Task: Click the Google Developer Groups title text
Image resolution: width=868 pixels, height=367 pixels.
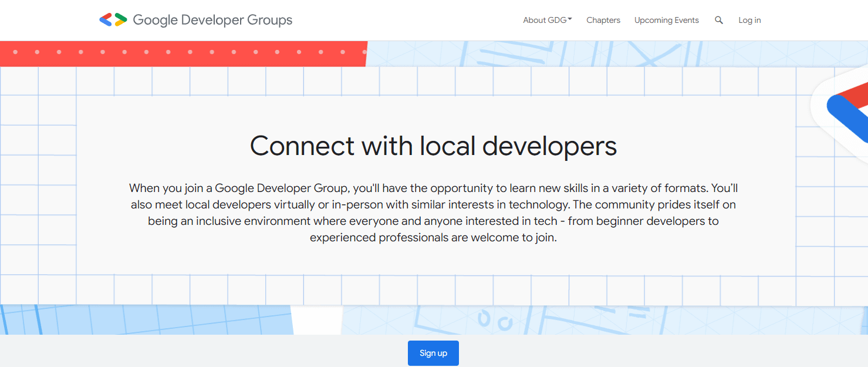Action: 212,20
